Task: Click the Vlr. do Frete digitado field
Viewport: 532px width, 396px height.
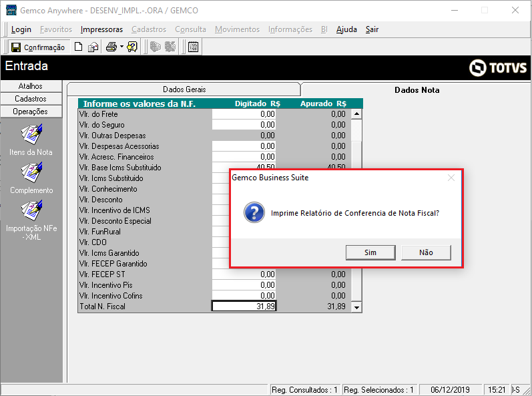Action: pyautogui.click(x=244, y=114)
